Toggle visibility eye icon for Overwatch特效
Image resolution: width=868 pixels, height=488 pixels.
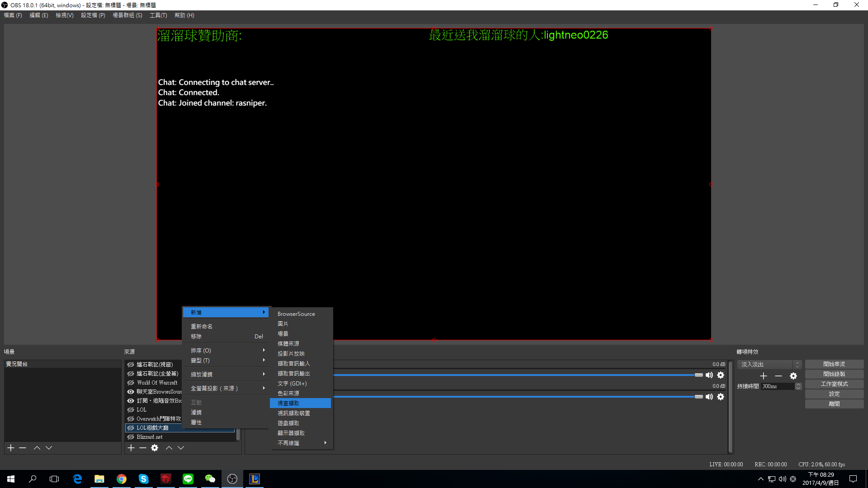131,418
